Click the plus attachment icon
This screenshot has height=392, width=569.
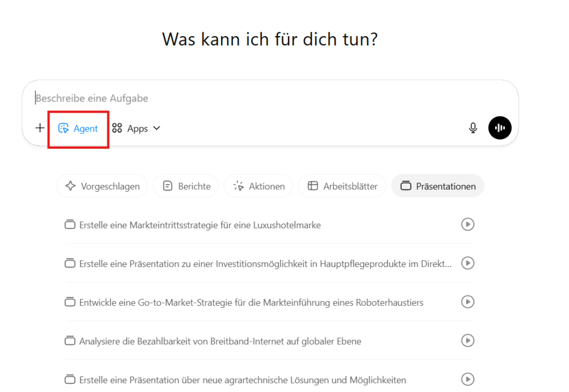pos(40,128)
